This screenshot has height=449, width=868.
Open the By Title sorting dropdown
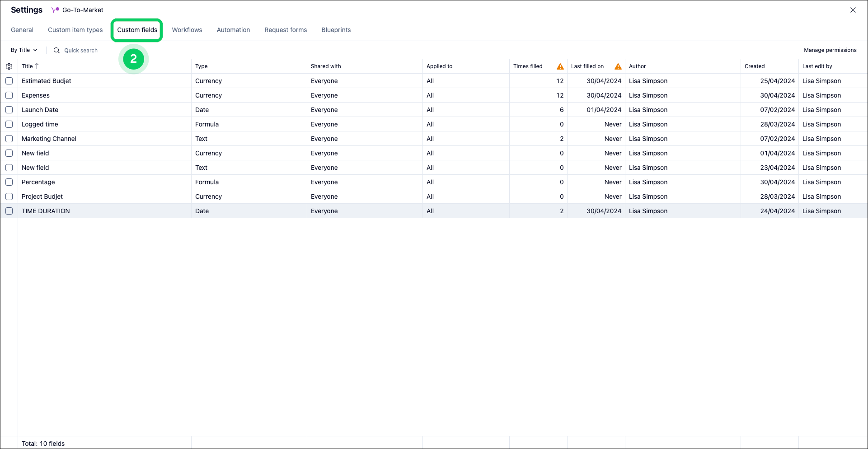[21, 50]
